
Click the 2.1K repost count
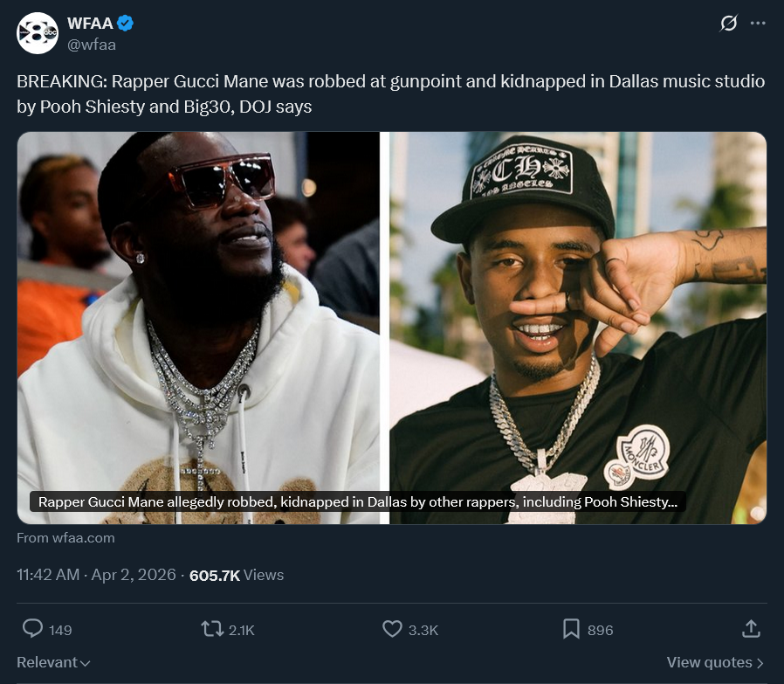(242, 630)
